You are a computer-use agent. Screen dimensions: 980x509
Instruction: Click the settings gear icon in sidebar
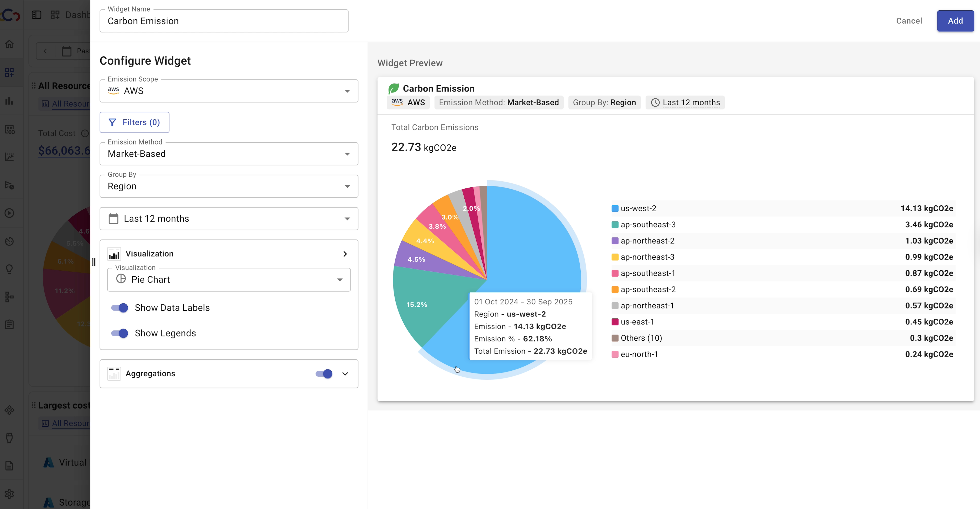pos(10,494)
